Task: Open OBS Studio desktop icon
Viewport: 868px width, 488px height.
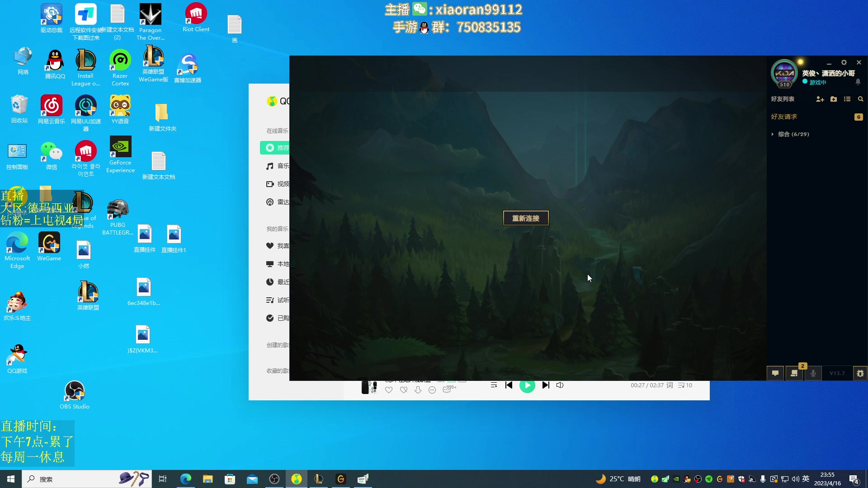Action: [x=75, y=395]
